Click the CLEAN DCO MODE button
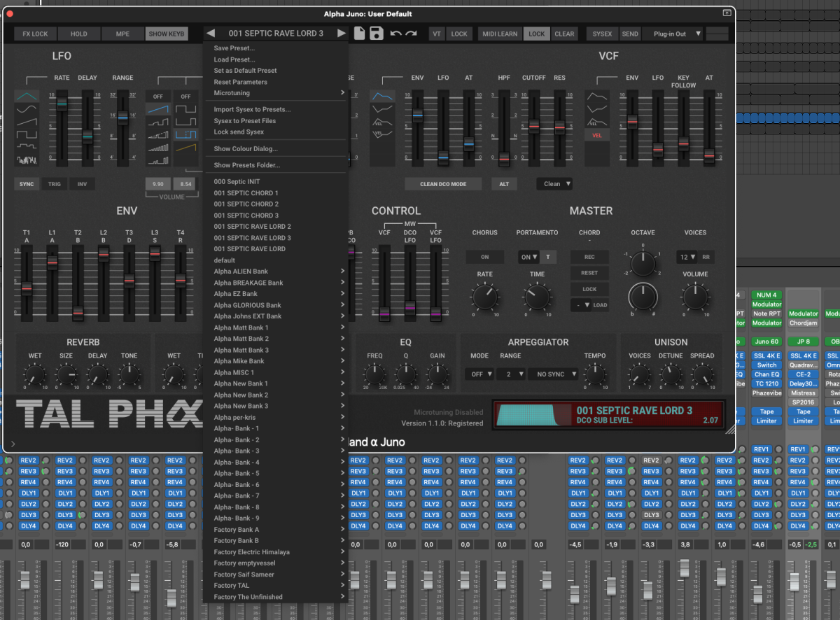Viewport: 840px width, 620px height. click(x=444, y=184)
